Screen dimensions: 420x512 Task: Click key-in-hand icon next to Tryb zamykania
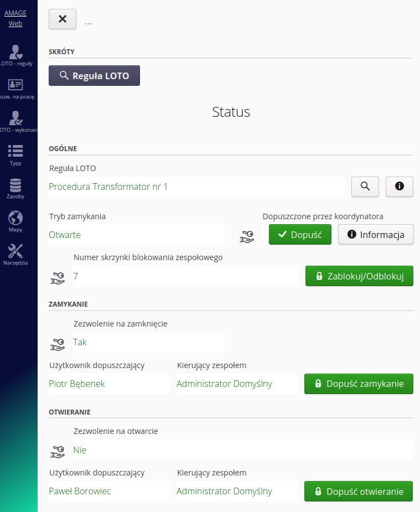pyautogui.click(x=246, y=236)
